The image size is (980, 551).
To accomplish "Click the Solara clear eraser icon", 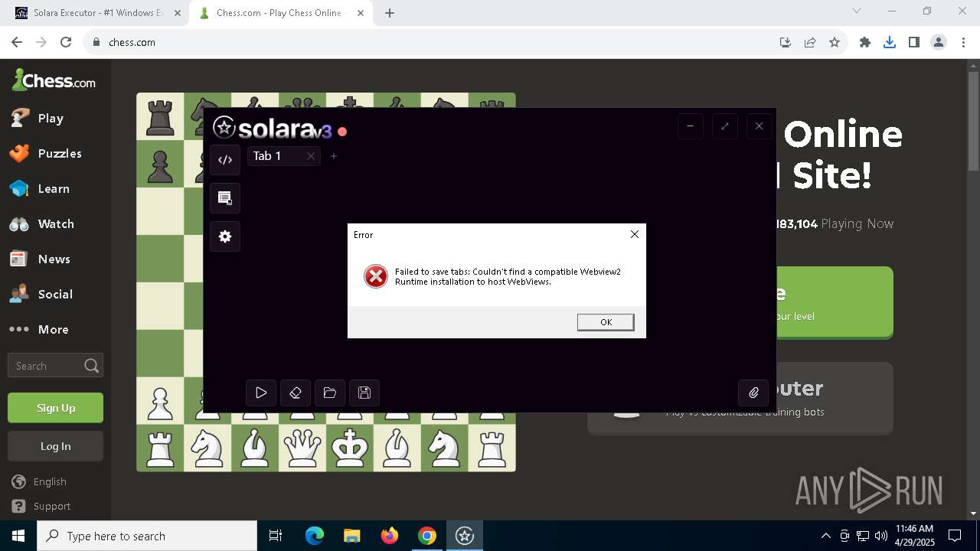I will 296,393.
